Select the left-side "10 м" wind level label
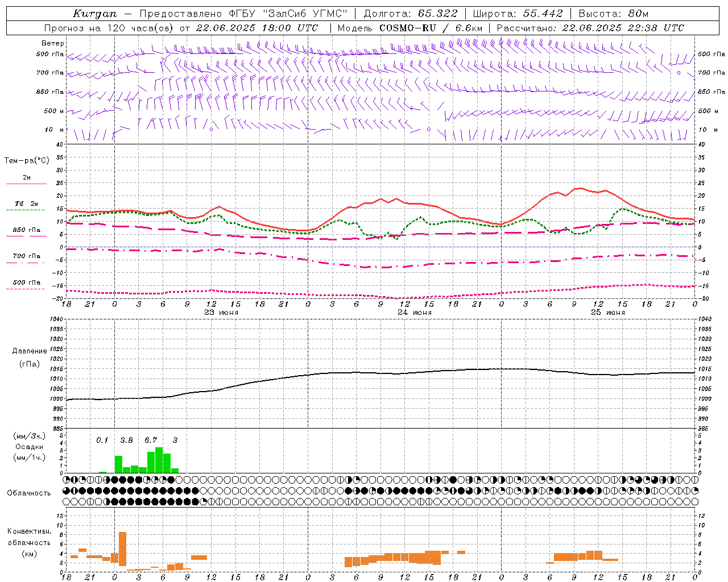728x582 pixels. tap(55, 130)
